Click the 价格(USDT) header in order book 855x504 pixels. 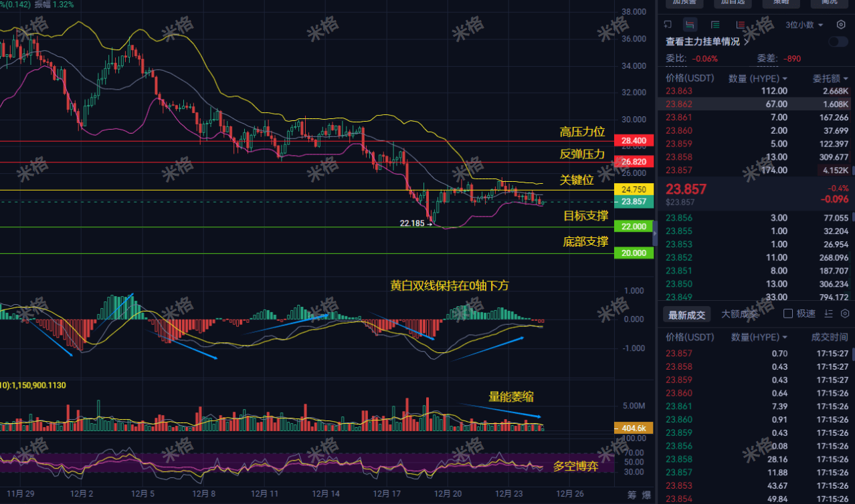tap(689, 78)
